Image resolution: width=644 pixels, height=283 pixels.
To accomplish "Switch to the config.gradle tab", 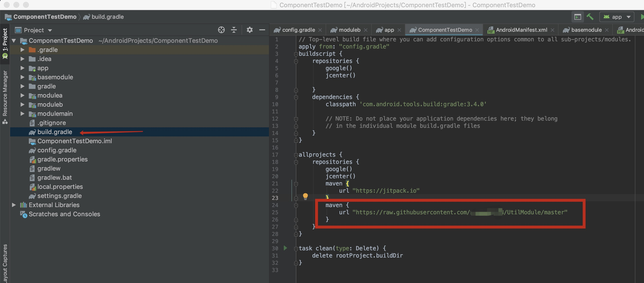I will 298,30.
